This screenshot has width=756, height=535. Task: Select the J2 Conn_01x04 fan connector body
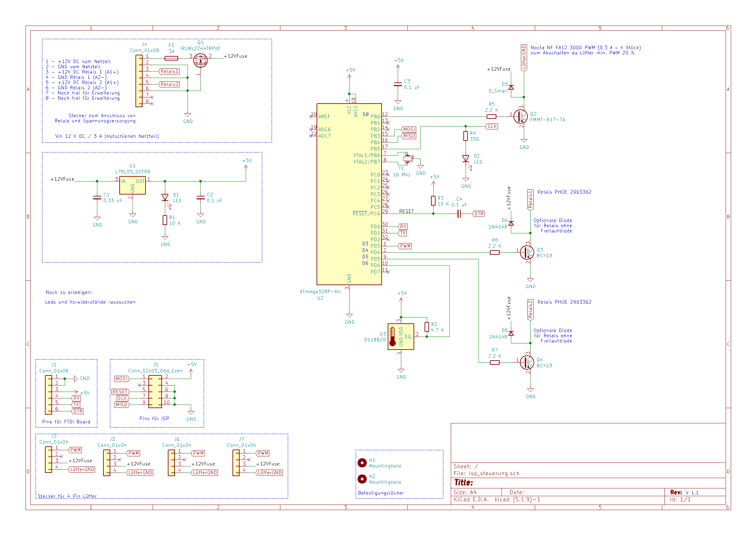pyautogui.click(x=49, y=460)
